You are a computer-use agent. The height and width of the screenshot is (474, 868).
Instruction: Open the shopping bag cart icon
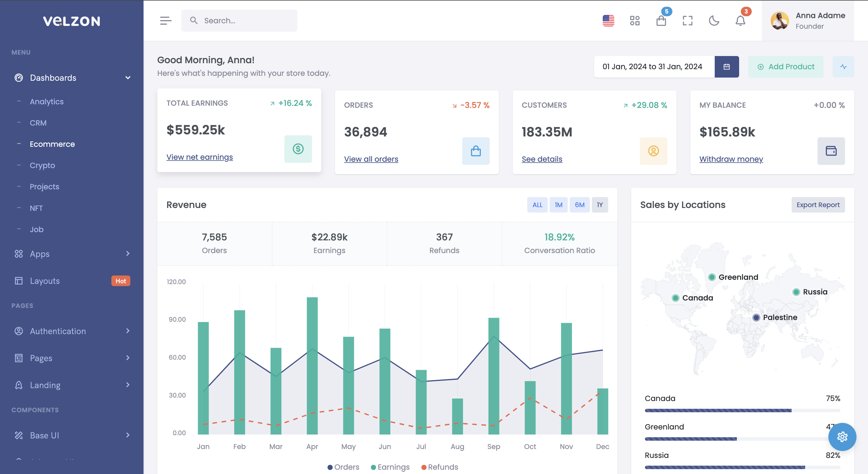point(661,21)
